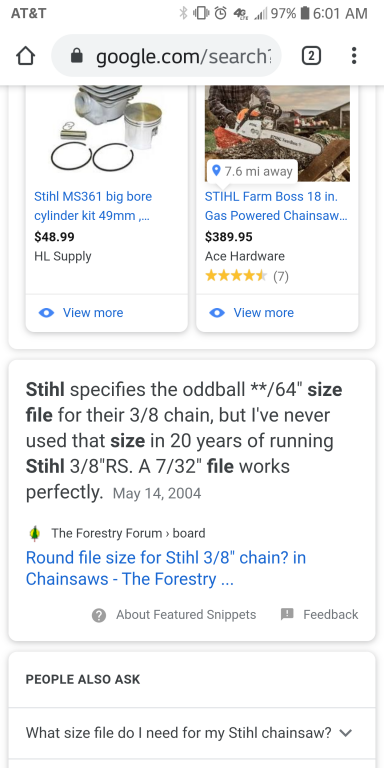Image resolution: width=384 pixels, height=768 pixels.
Task: Tap the eye icon under Ace Hardware card
Action: pyautogui.click(x=217, y=312)
